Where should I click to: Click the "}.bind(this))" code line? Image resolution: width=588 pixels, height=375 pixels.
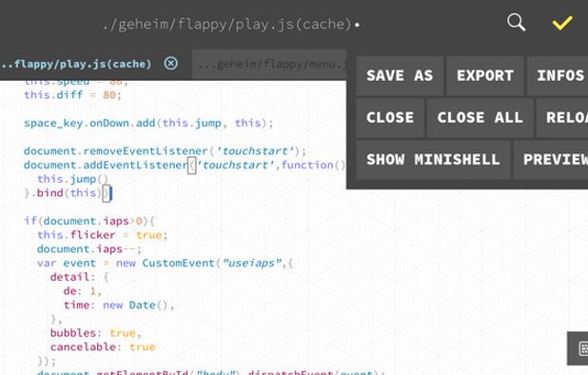tap(68, 193)
